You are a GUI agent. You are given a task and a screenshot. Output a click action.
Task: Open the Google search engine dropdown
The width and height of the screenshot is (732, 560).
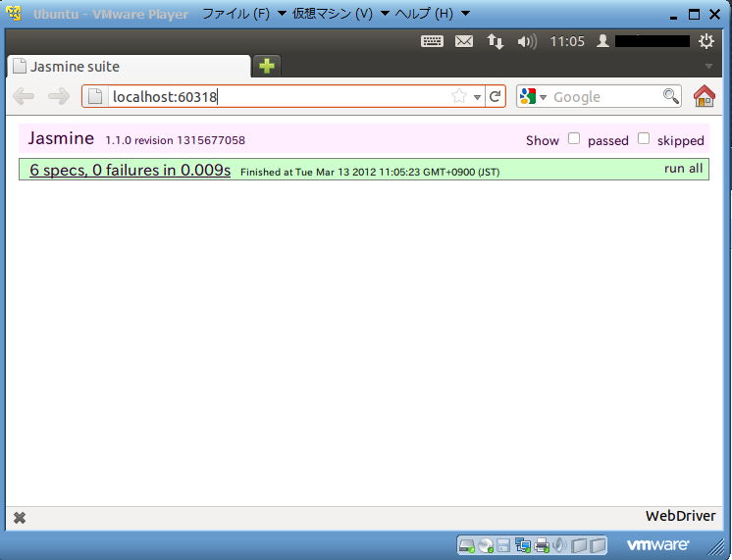coord(533,96)
